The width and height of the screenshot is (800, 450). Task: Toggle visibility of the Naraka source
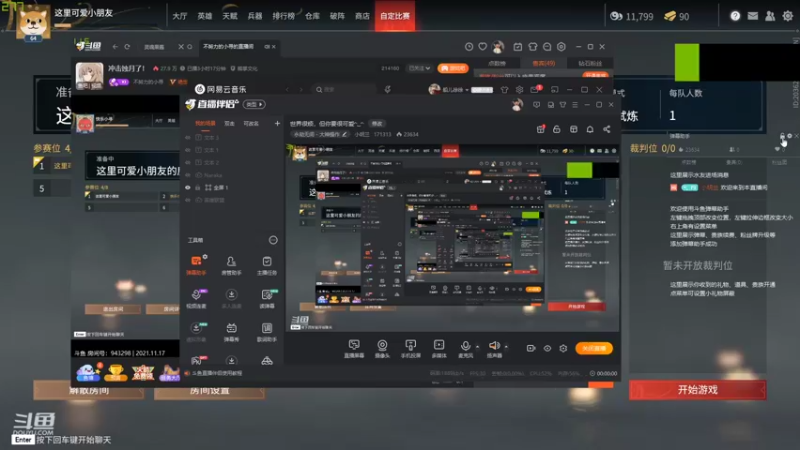click(188, 175)
